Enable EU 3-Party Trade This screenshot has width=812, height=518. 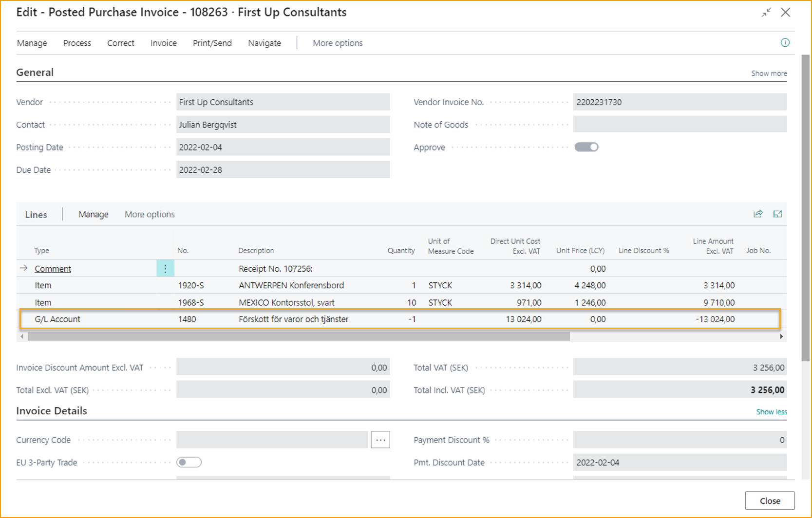point(189,462)
